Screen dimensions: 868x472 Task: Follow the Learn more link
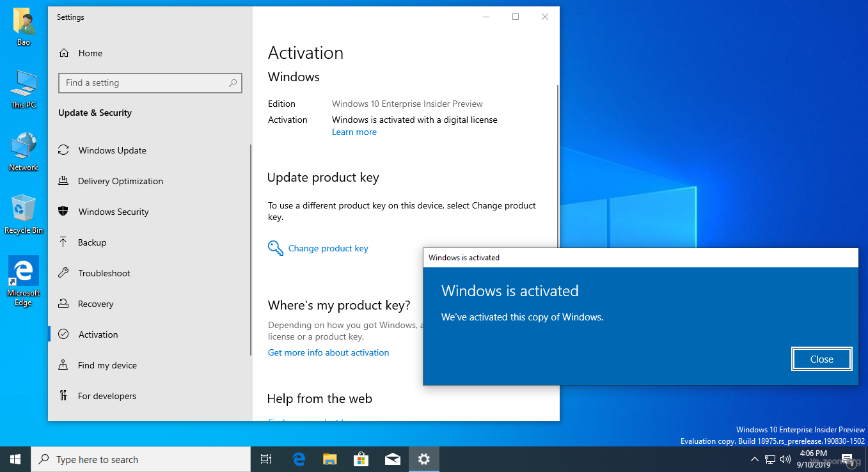354,132
